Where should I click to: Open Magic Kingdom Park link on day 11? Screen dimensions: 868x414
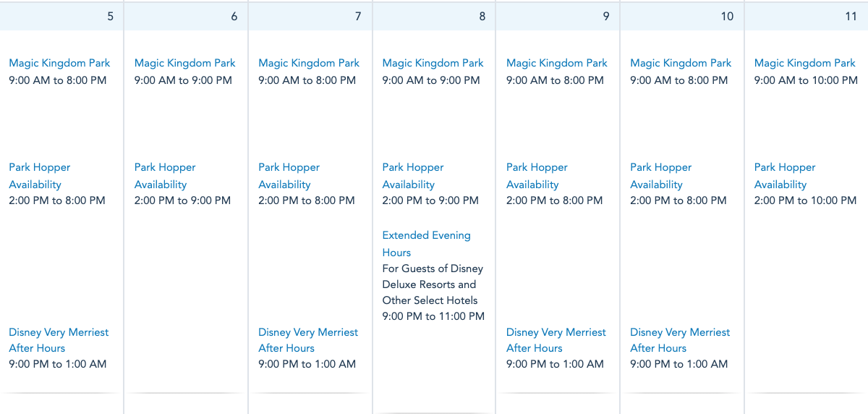pyautogui.click(x=804, y=63)
